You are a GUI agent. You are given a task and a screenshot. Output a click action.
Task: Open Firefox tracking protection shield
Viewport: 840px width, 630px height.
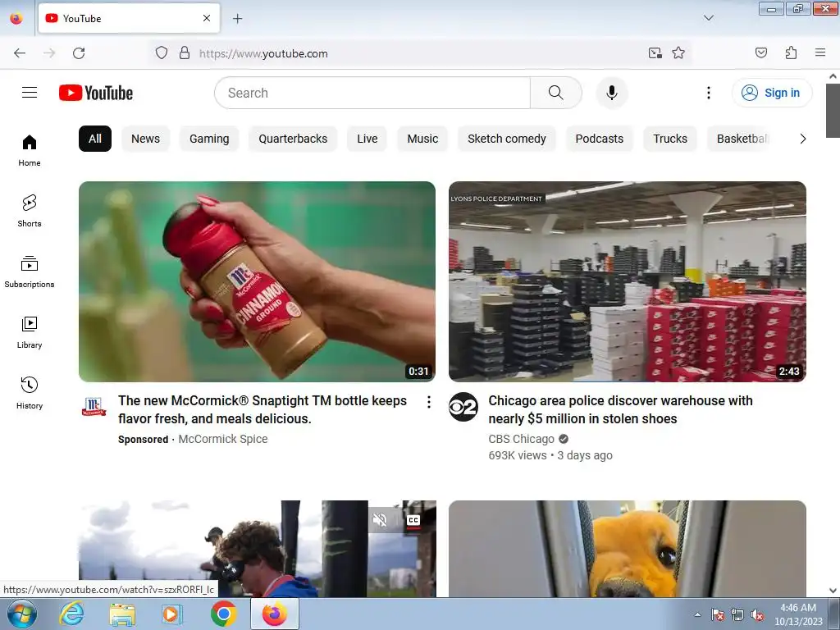pyautogui.click(x=162, y=53)
